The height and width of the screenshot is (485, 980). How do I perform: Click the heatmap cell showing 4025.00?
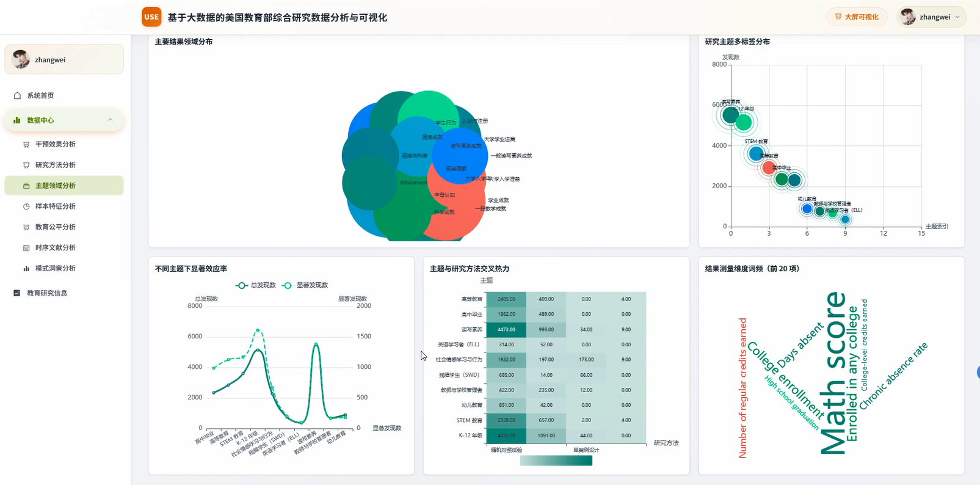click(x=506, y=436)
